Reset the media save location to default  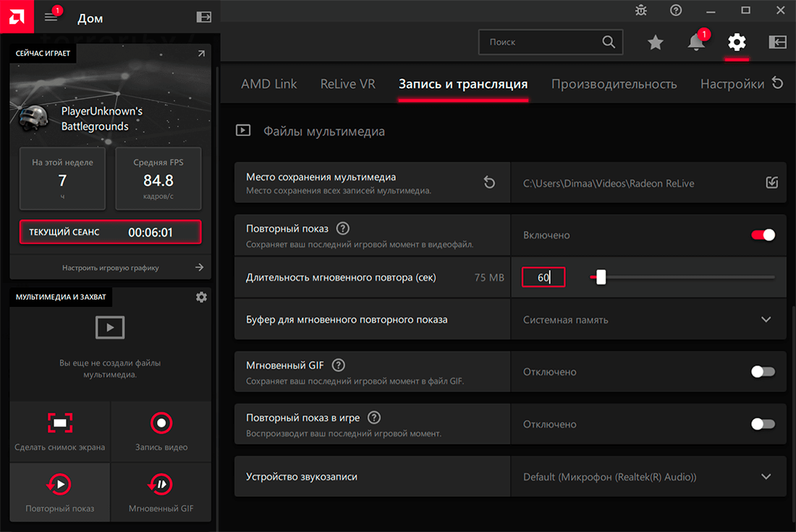coord(489,183)
